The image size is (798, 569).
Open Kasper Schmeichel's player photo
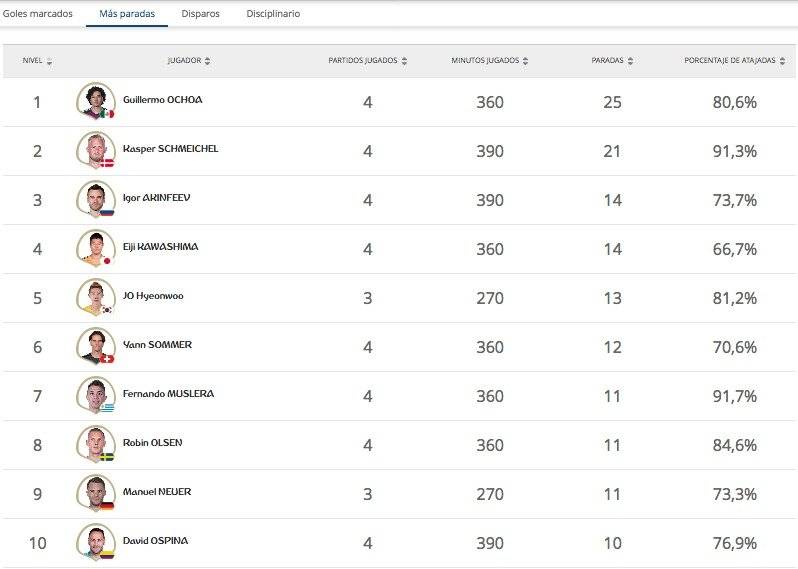[96, 150]
